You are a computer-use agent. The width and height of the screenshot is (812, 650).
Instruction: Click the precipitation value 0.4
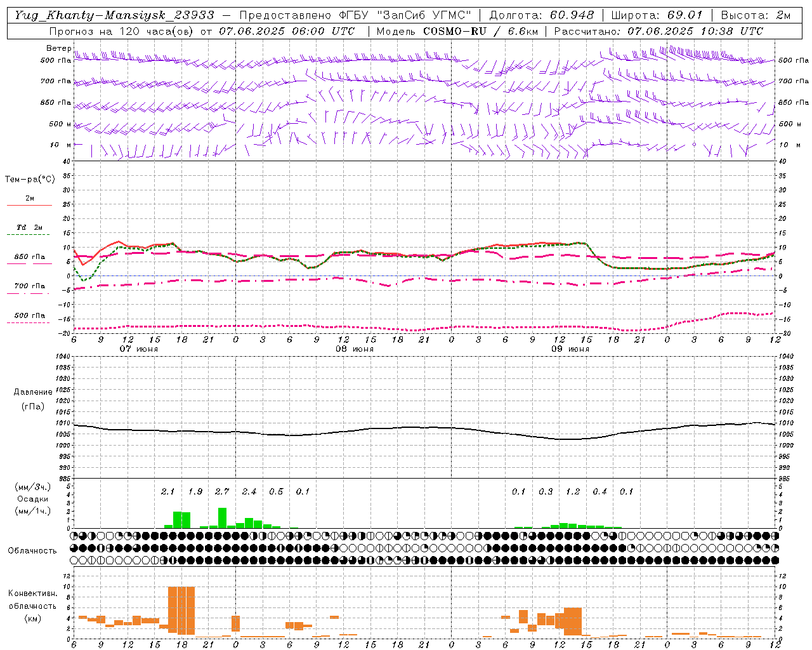pos(599,491)
